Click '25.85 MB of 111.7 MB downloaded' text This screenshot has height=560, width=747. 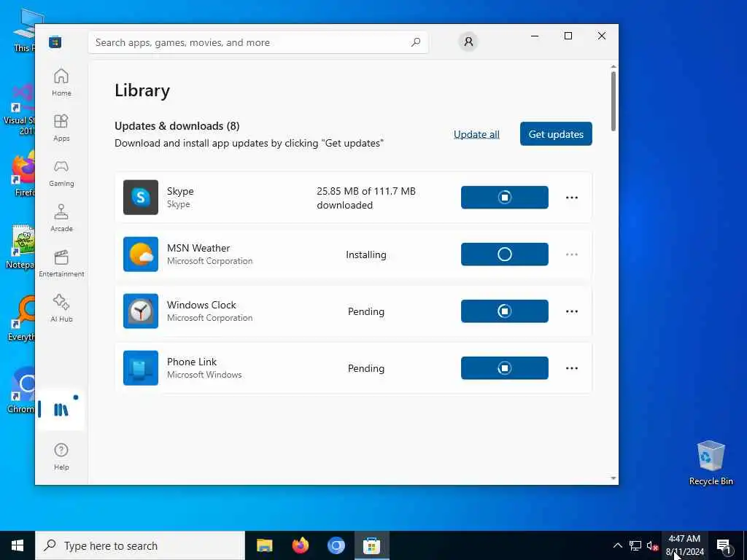(x=366, y=198)
